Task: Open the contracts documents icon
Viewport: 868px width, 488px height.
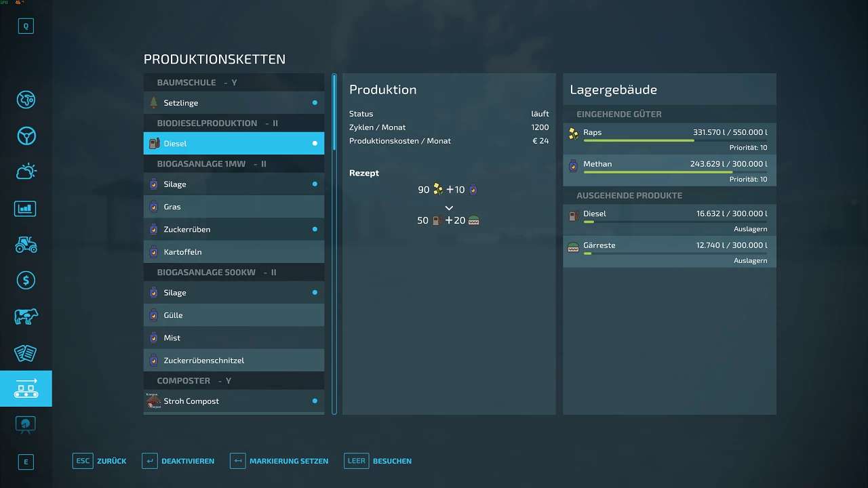Action: [x=26, y=352]
